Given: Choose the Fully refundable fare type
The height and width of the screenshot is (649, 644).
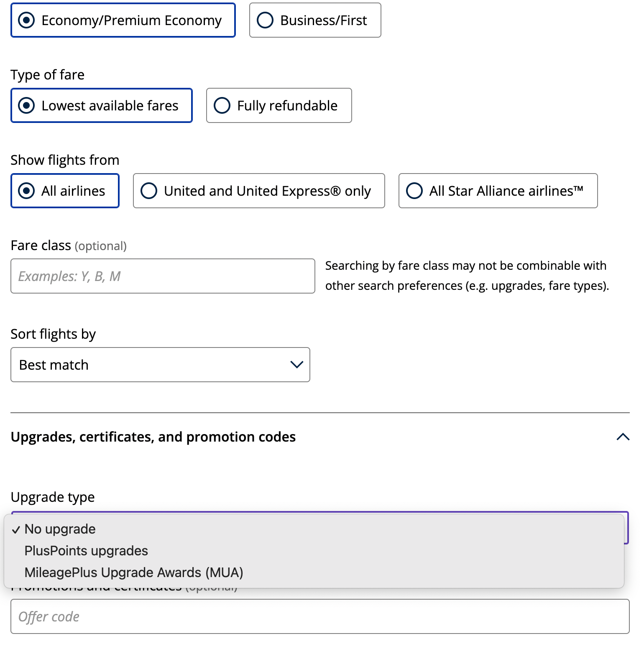Looking at the screenshot, I should 222,106.
